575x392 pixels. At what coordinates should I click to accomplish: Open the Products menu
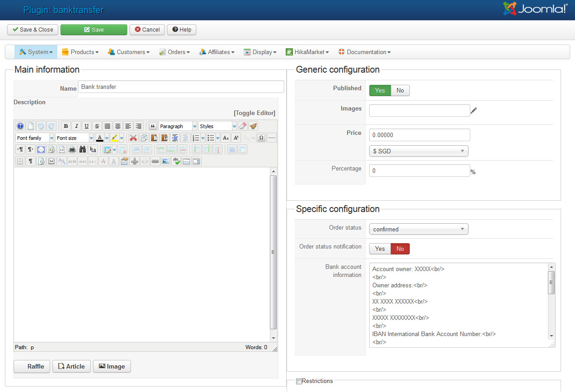[x=80, y=52]
